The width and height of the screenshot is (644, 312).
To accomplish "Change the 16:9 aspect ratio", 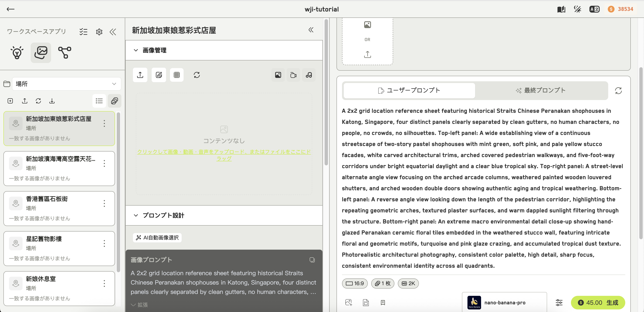I will [x=355, y=283].
